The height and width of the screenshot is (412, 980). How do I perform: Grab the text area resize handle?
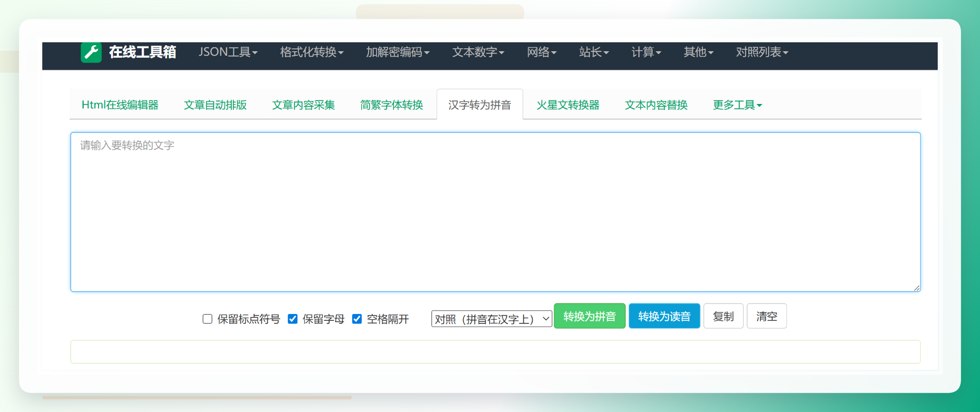click(x=916, y=288)
